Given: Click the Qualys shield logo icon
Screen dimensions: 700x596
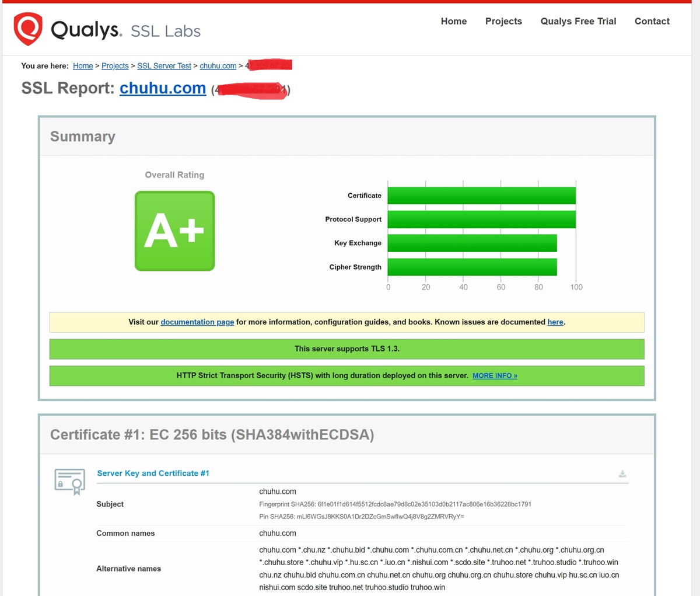Looking at the screenshot, I should click(x=28, y=29).
